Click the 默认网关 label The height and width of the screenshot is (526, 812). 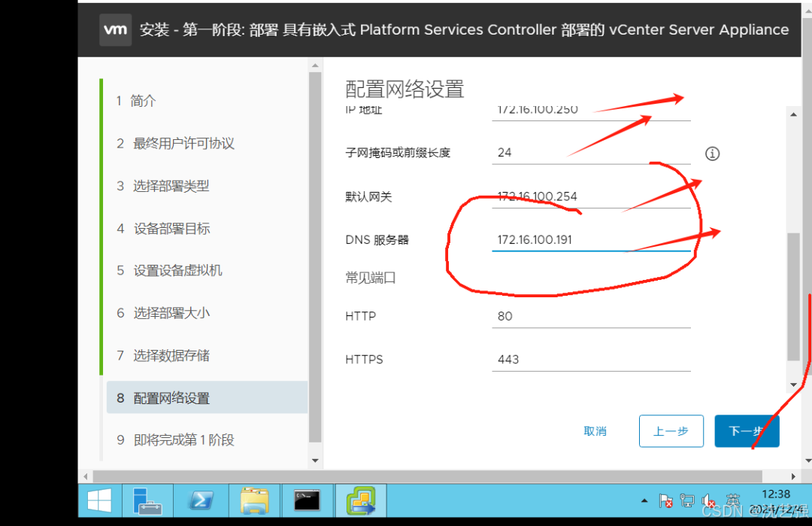point(368,197)
